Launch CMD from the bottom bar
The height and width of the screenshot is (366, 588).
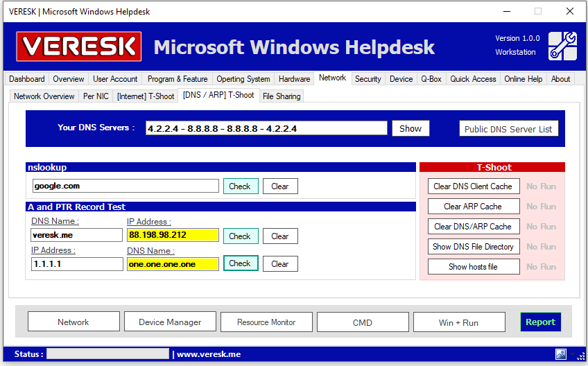point(363,322)
